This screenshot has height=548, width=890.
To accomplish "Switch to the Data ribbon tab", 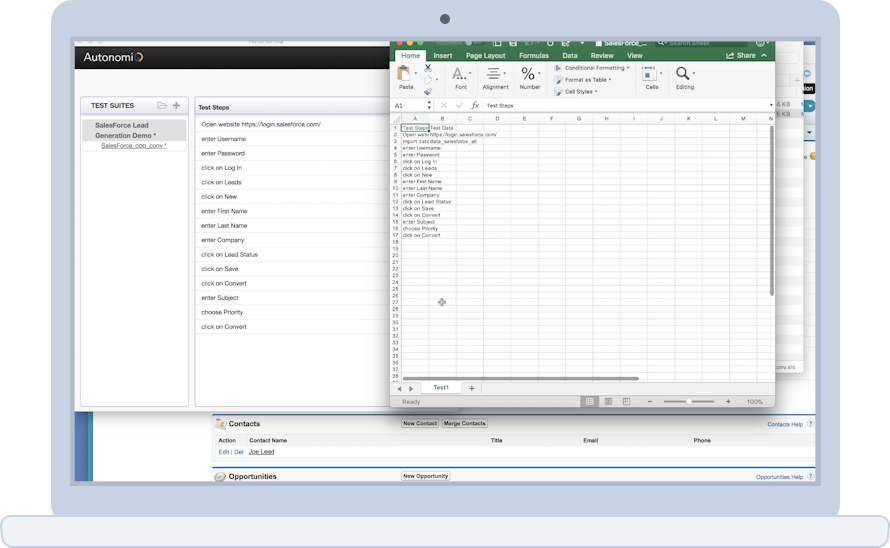I will [x=570, y=56].
